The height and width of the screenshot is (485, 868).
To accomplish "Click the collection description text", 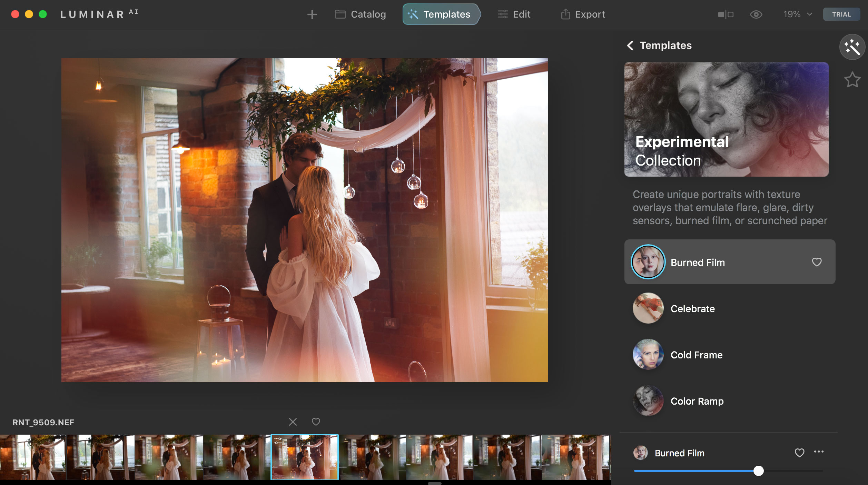I will coord(730,207).
